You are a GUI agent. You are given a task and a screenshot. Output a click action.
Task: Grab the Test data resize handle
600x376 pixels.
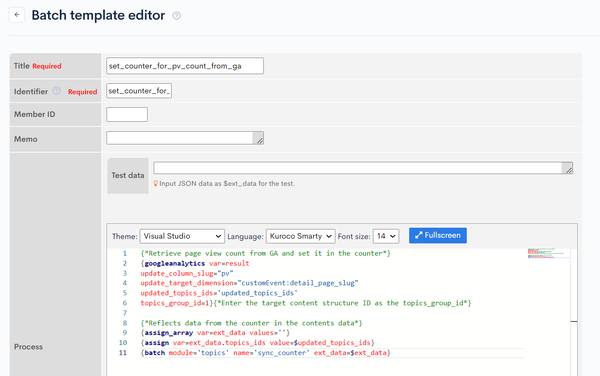click(569, 170)
